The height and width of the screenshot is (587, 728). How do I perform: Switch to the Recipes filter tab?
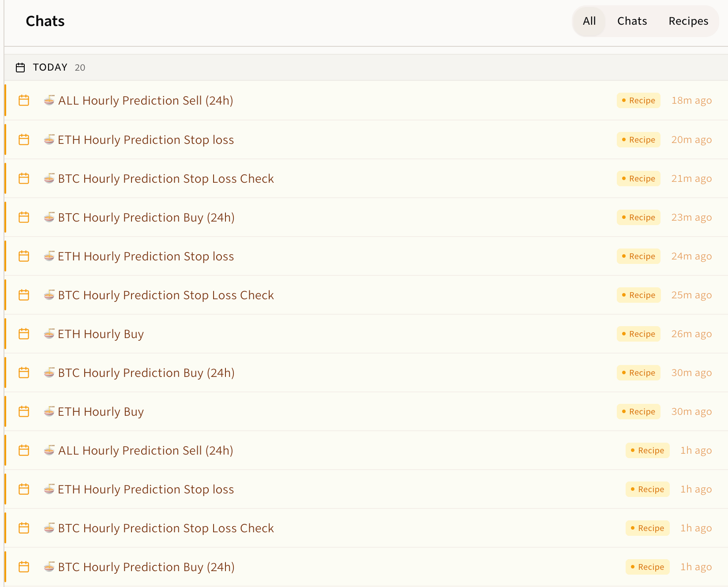click(688, 21)
